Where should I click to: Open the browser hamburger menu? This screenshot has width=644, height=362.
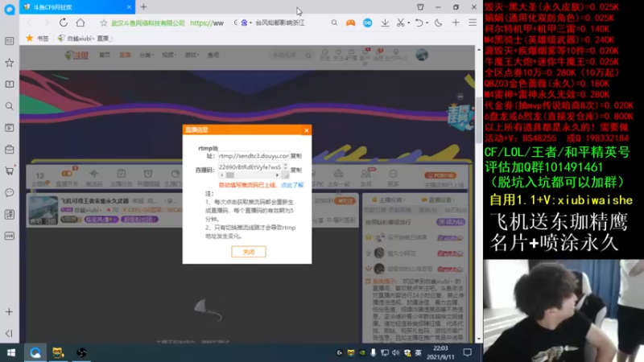pyautogui.click(x=473, y=23)
